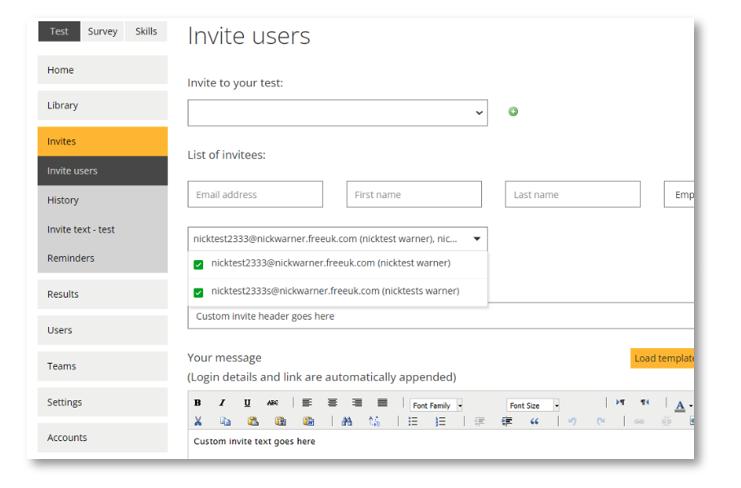Open text color picker (A icon)
741x488 pixels.
pyautogui.click(x=680, y=405)
